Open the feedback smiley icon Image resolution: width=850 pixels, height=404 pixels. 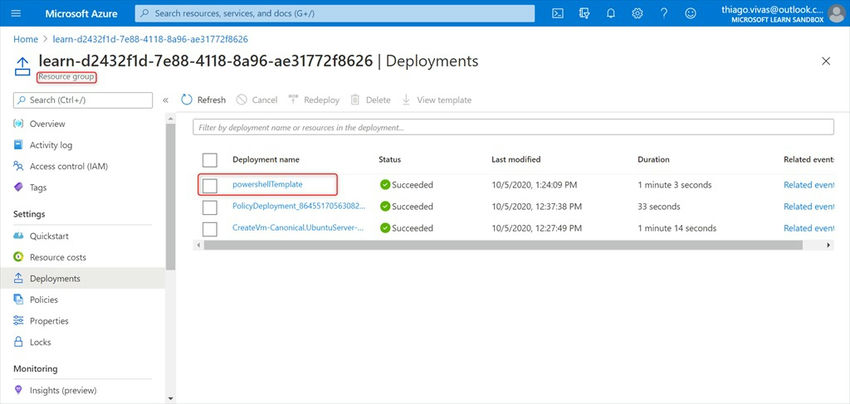(x=692, y=13)
